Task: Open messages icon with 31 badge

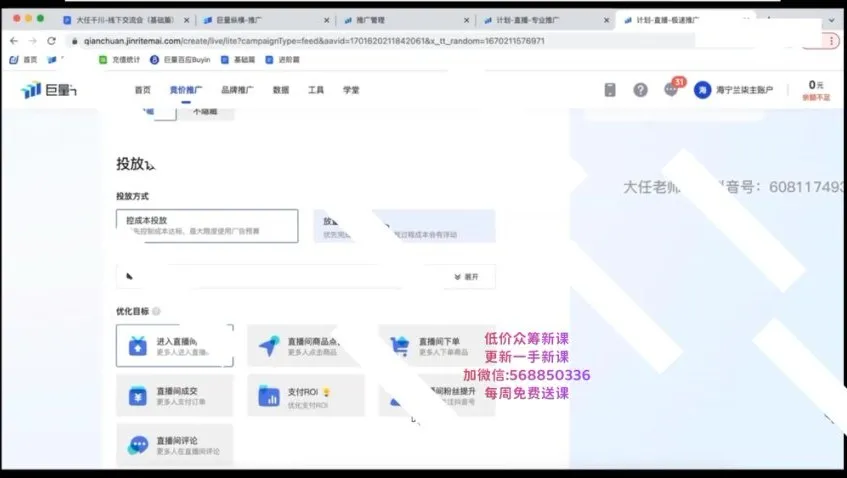Action: [671, 90]
